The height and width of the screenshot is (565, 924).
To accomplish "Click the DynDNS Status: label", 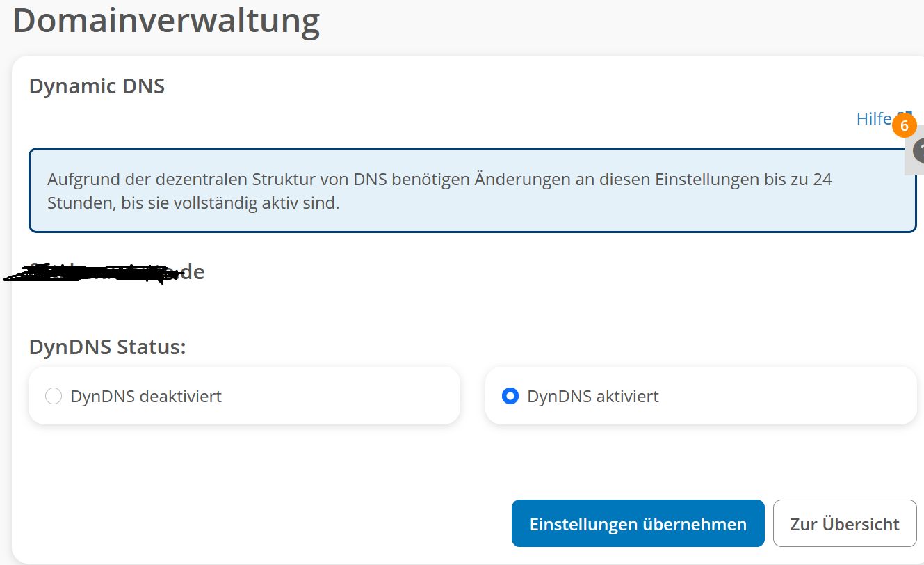I will [108, 347].
